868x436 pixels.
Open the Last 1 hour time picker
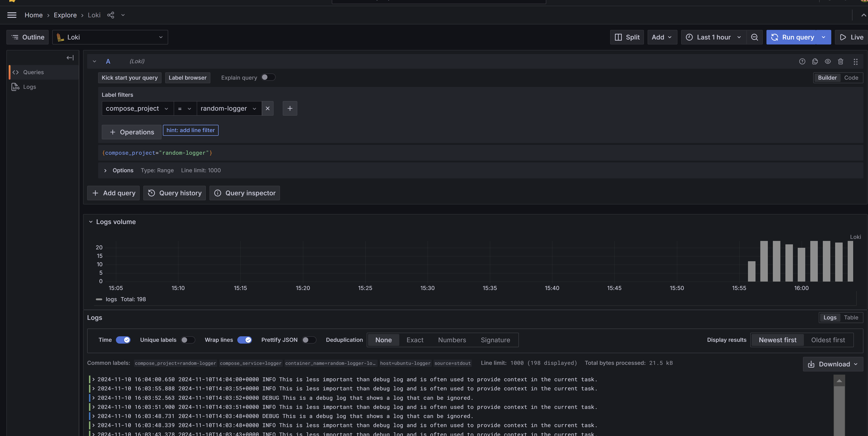[714, 37]
